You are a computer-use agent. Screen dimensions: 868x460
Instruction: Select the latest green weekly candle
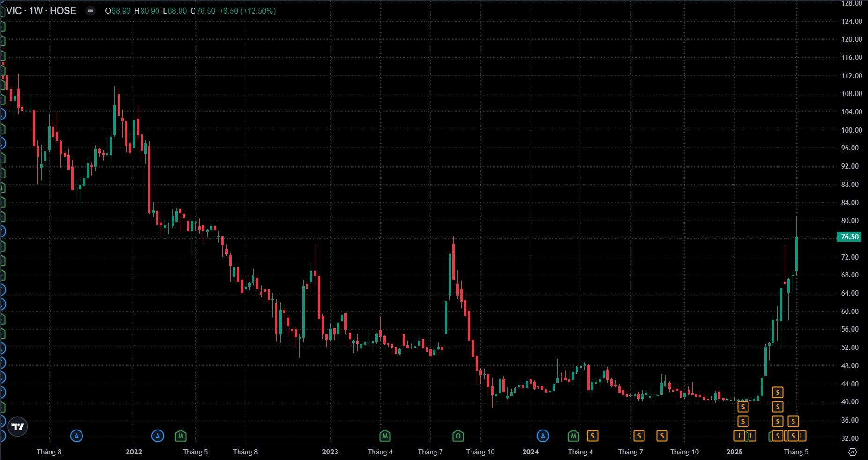(796, 254)
